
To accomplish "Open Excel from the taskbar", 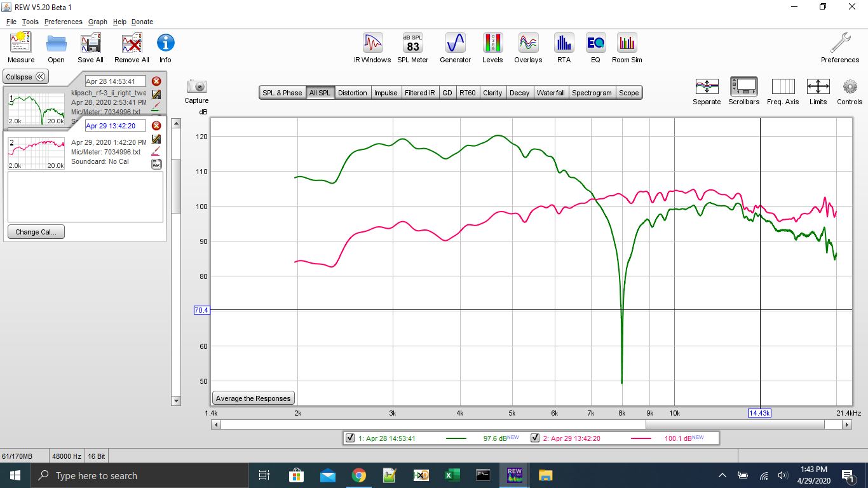I will 452,475.
